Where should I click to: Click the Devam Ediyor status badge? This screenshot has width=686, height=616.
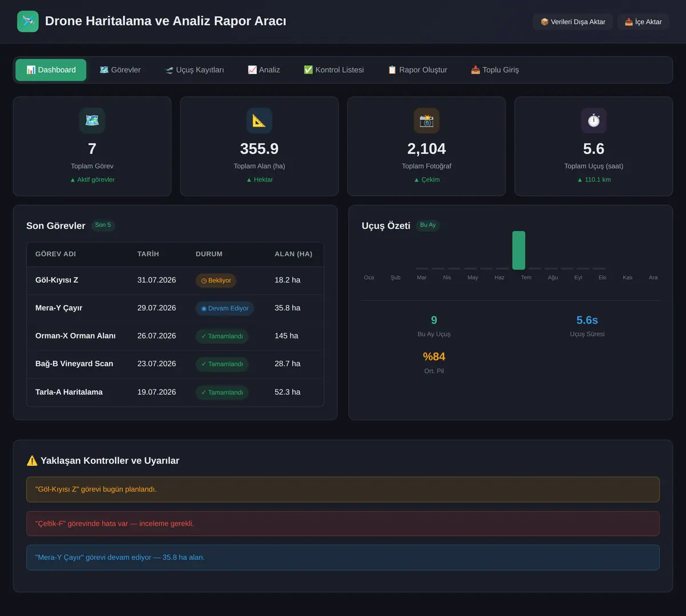tap(225, 308)
